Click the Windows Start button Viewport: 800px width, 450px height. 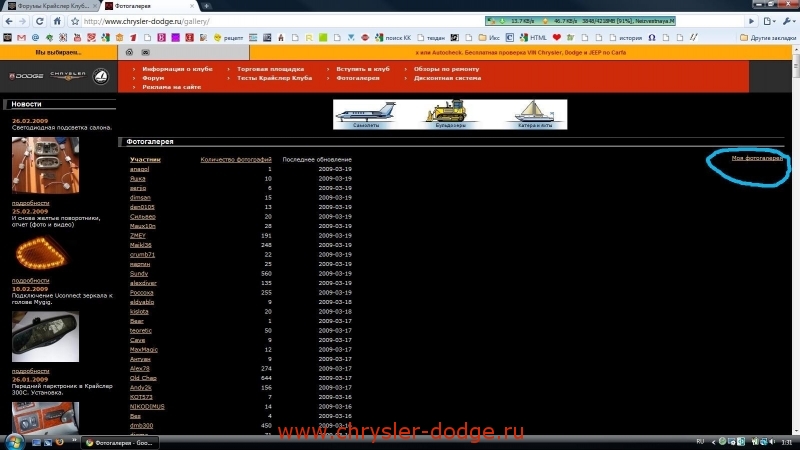pos(14,442)
